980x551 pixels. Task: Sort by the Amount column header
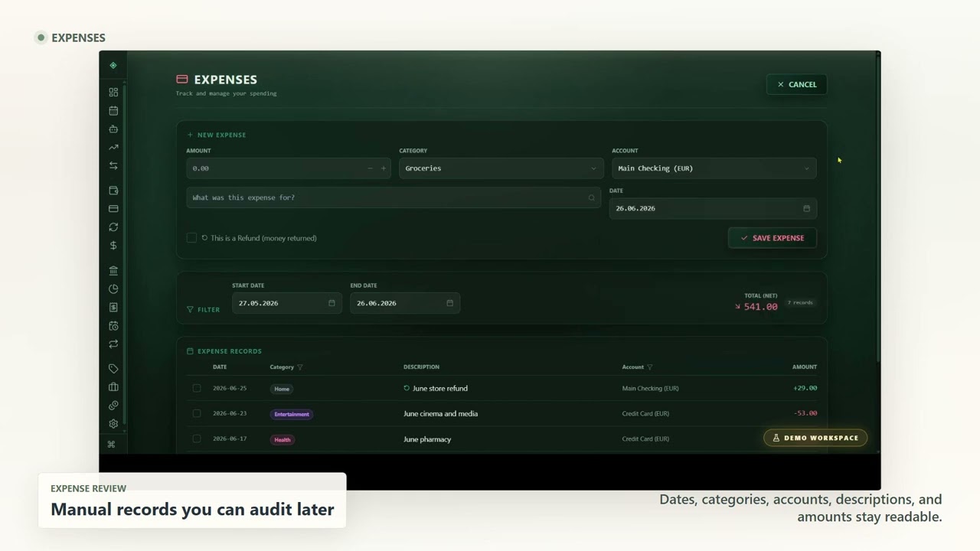[x=805, y=367]
